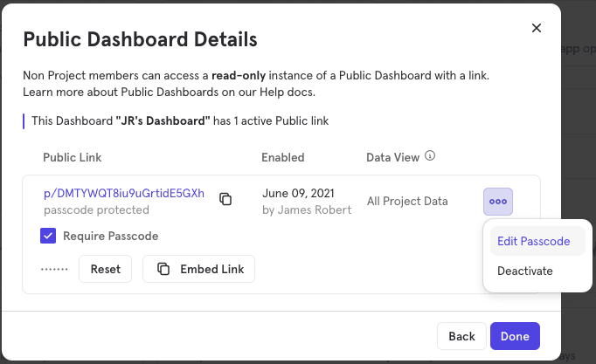Screen dimensions: 596x364
Task: Close the Public Dashboard Details dialog
Action: coord(537,28)
